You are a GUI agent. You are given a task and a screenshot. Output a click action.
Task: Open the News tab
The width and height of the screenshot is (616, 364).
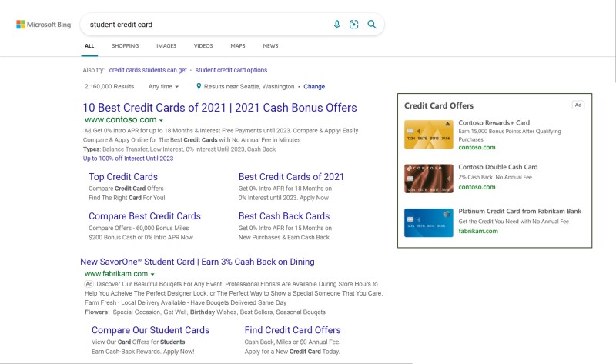coord(270,46)
